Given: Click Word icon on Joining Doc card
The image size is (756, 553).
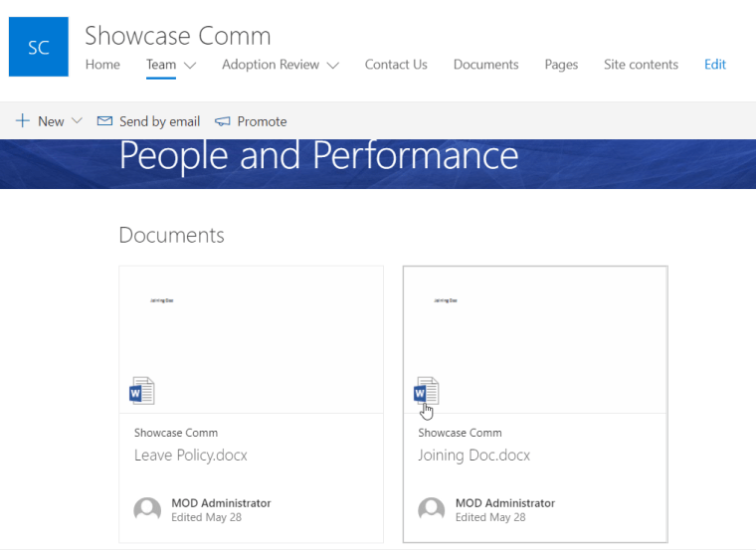Looking at the screenshot, I should coord(427,391).
